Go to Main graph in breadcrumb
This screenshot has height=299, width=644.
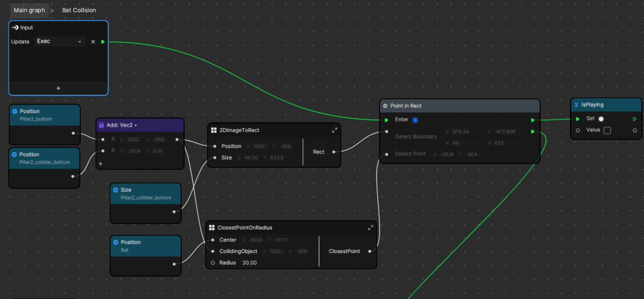(29, 10)
